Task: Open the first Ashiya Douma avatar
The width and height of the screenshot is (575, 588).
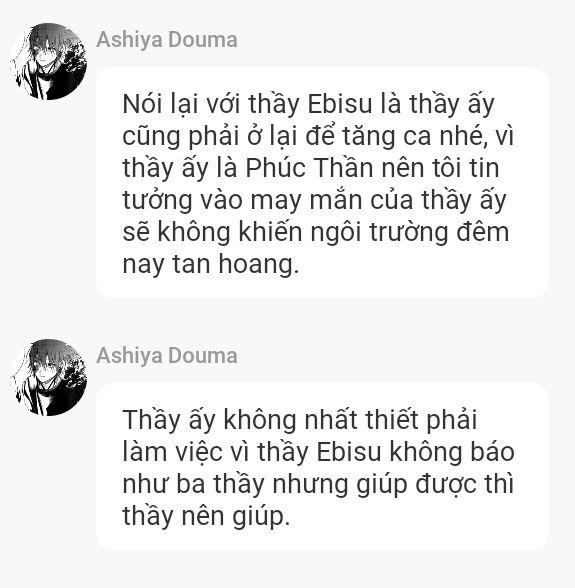Action: [x=49, y=61]
